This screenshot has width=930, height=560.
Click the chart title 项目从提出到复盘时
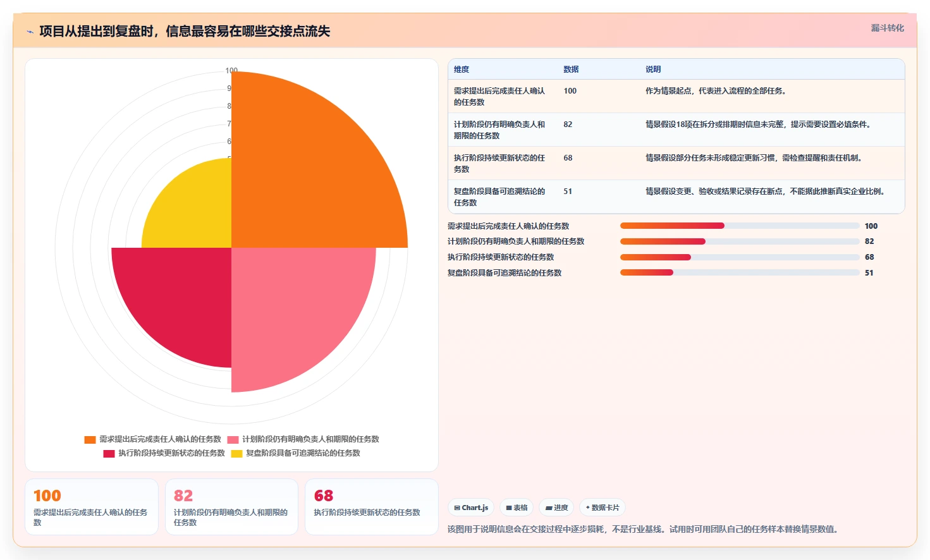coord(185,32)
